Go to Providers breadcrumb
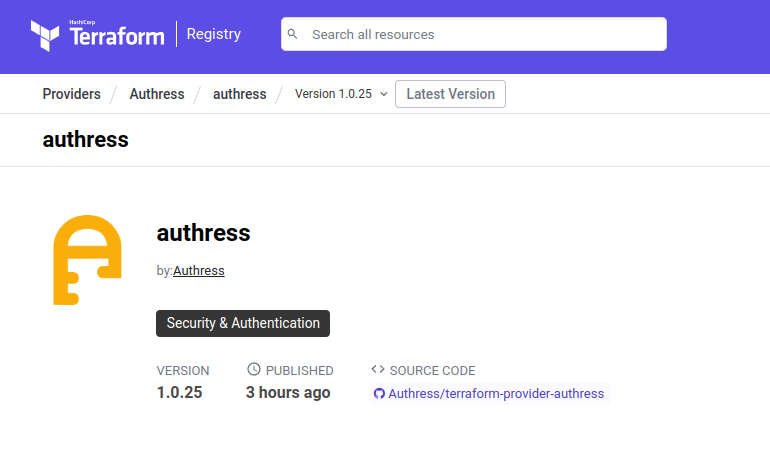Viewport: 770px width, 463px height. [x=72, y=94]
